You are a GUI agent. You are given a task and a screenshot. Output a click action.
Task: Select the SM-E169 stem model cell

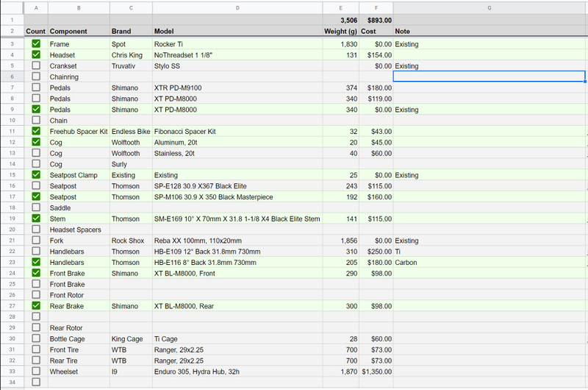(x=237, y=219)
